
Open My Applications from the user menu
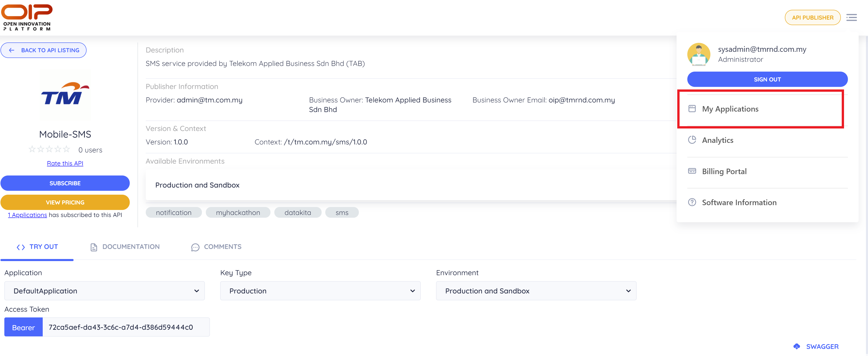(x=767, y=109)
